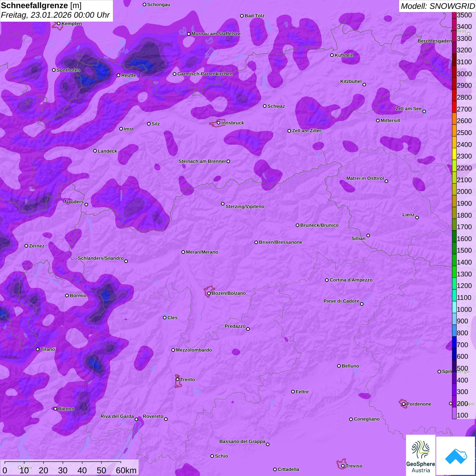Click the Conegliano label
This screenshot has height=476, width=476.
tap(367, 419)
